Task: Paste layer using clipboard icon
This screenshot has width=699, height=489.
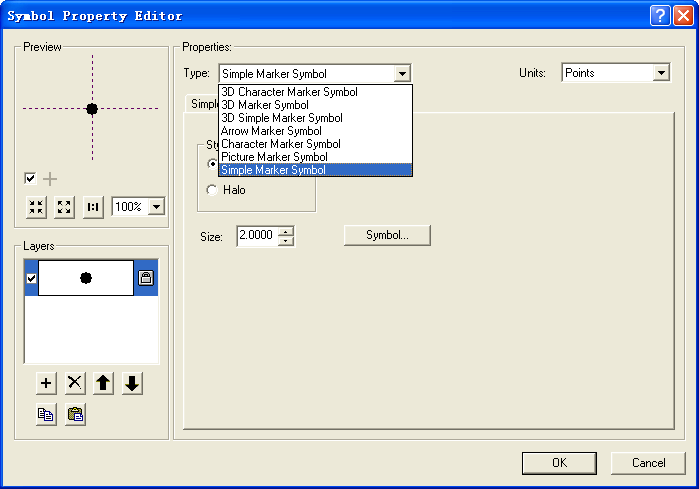Action: click(x=76, y=414)
